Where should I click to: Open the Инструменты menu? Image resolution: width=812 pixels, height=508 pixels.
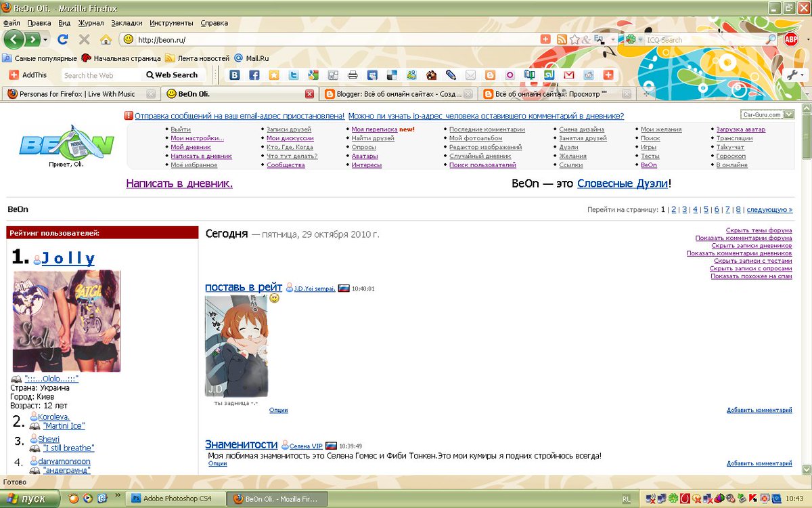[172, 23]
